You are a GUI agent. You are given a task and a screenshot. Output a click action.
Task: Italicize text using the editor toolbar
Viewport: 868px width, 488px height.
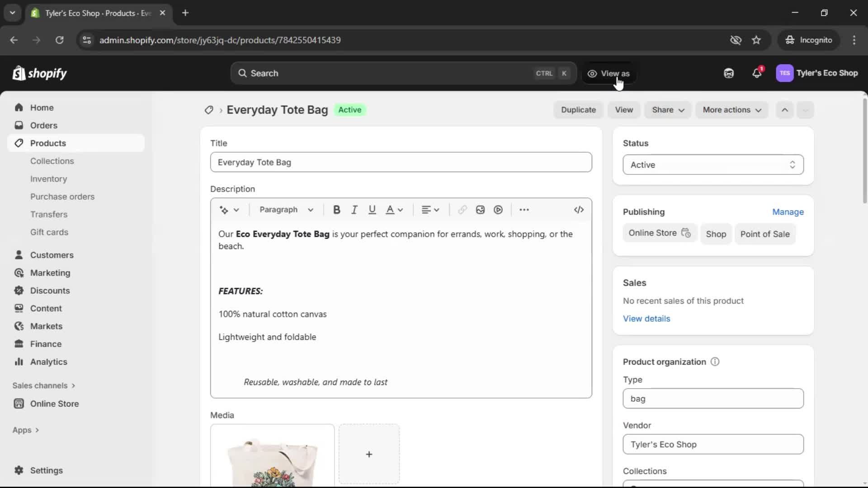(354, 210)
